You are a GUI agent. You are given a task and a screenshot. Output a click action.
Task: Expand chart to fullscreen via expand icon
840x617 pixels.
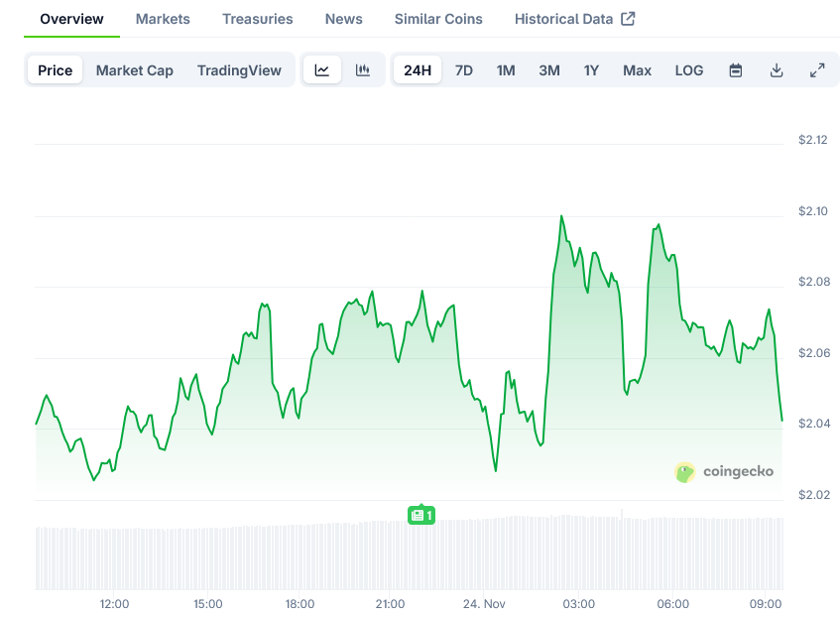tap(817, 70)
